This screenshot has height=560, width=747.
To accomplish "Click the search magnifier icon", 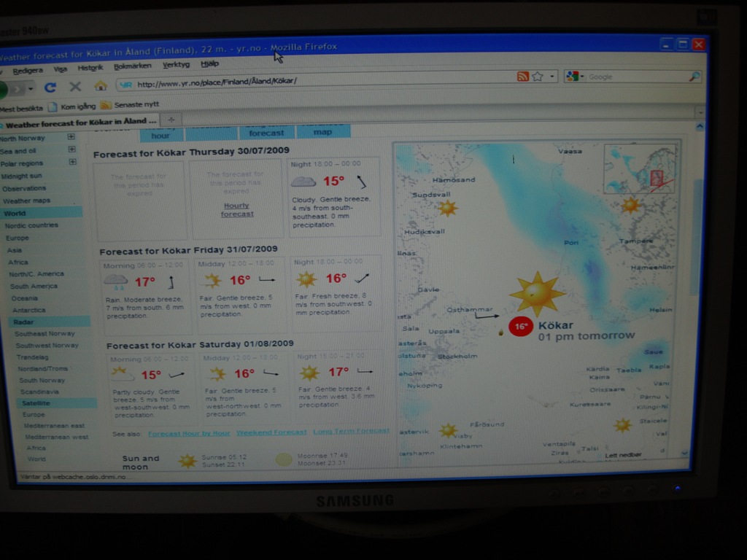I will point(694,77).
